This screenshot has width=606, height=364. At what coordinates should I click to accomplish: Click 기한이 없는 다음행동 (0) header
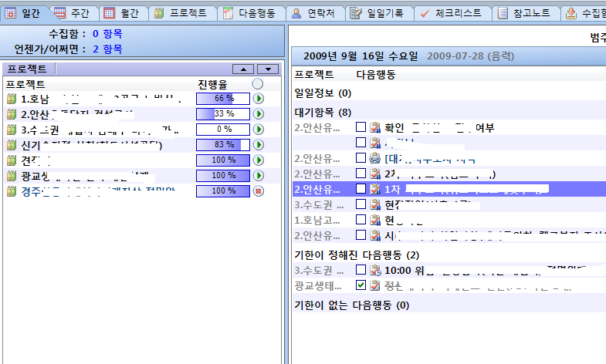tap(352, 305)
